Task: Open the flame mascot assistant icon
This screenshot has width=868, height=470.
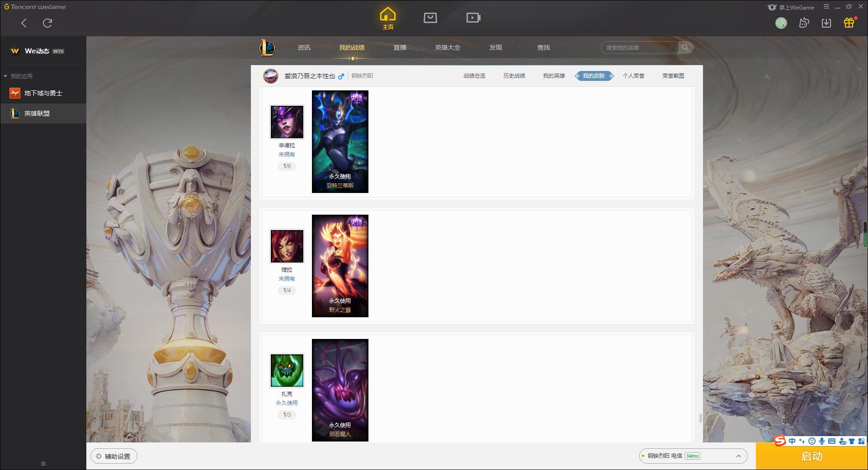Action: click(x=804, y=23)
